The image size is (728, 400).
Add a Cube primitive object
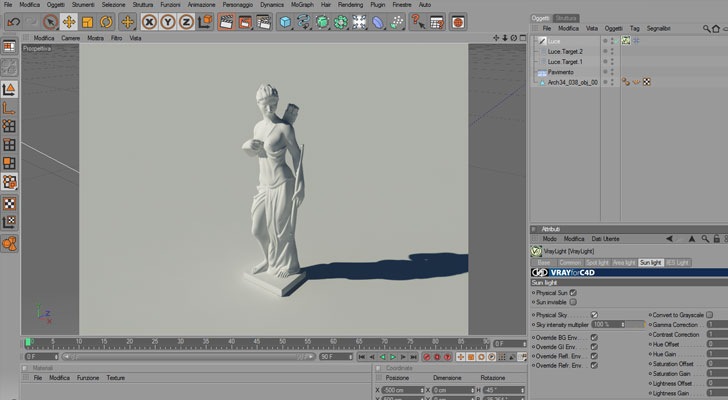(x=285, y=22)
